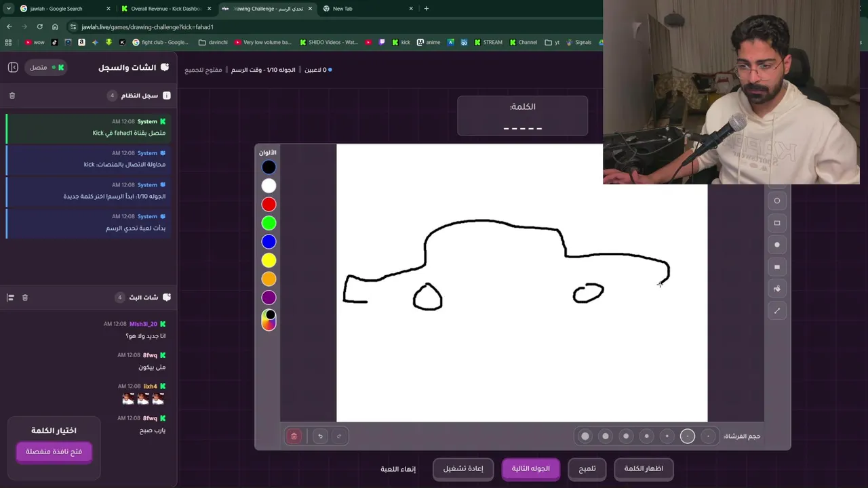Click the اظهار الكلمة reveal word button
Screen dimensions: 868x488
point(644,469)
